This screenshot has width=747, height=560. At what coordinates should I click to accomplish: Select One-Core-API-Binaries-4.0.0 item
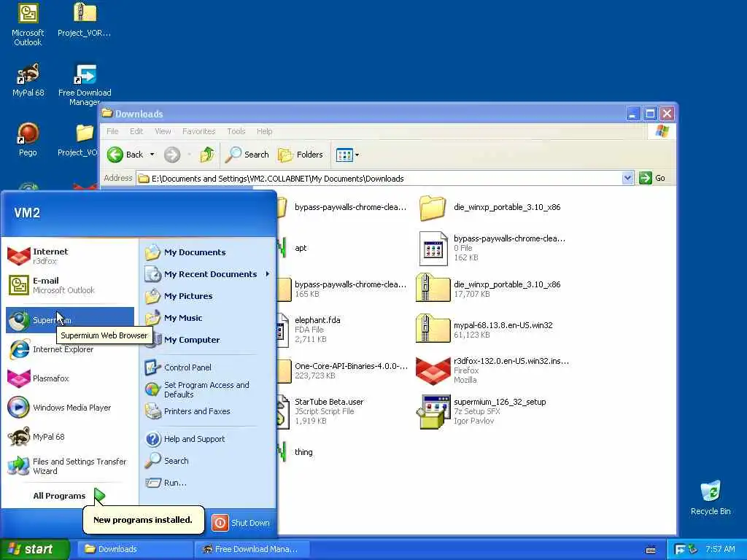tap(343, 370)
